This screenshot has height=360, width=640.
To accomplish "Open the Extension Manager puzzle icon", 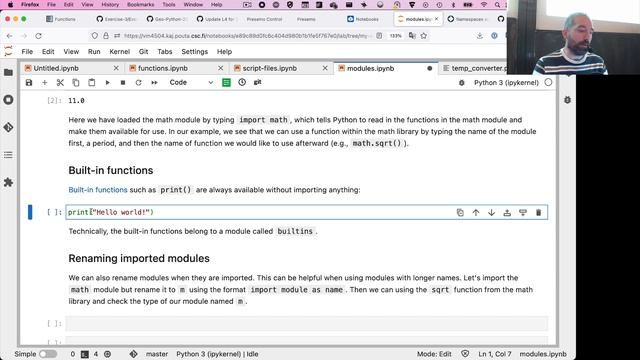I will tap(8, 182).
